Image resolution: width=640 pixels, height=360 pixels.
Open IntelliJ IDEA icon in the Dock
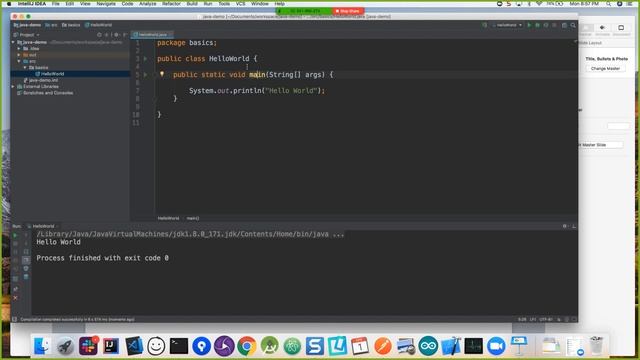pos(111,346)
